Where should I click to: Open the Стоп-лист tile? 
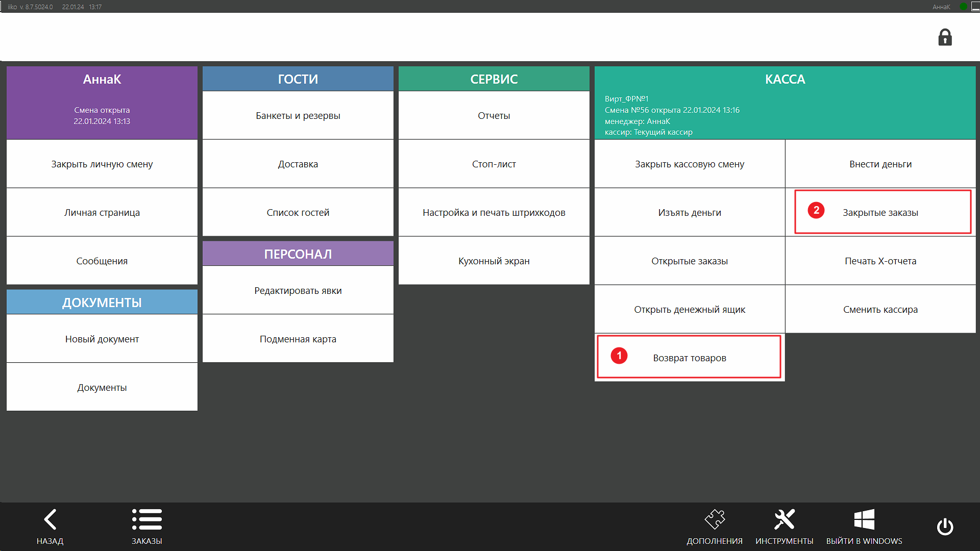(494, 164)
